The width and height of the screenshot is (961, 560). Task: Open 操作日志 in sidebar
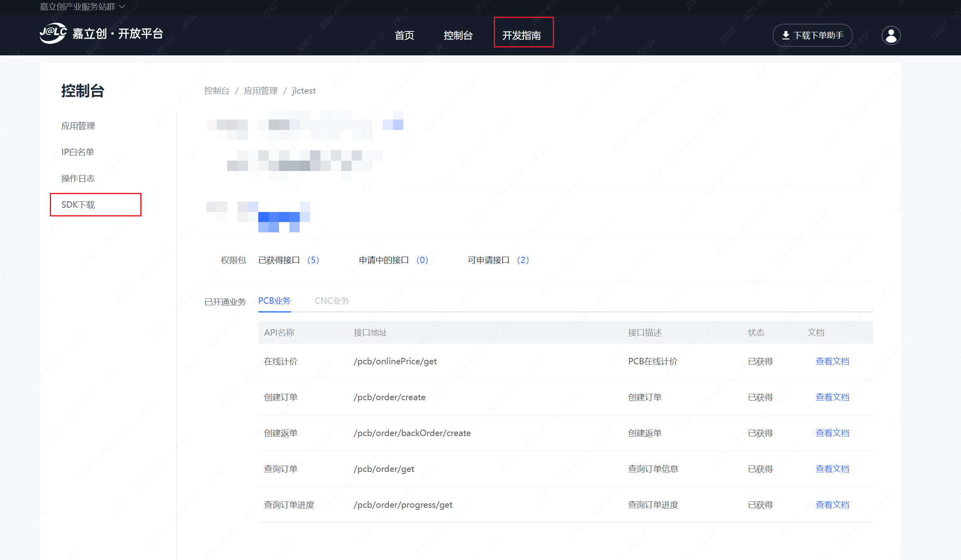[78, 179]
